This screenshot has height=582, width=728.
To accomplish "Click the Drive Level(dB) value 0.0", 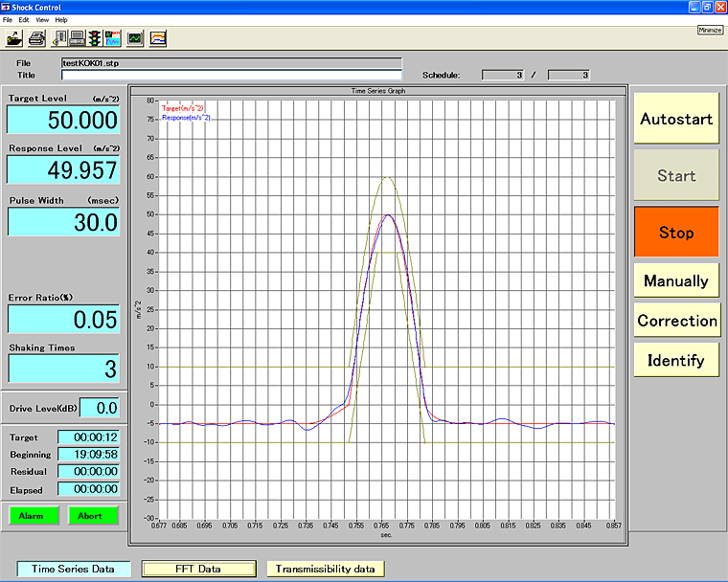I will pyautogui.click(x=100, y=408).
